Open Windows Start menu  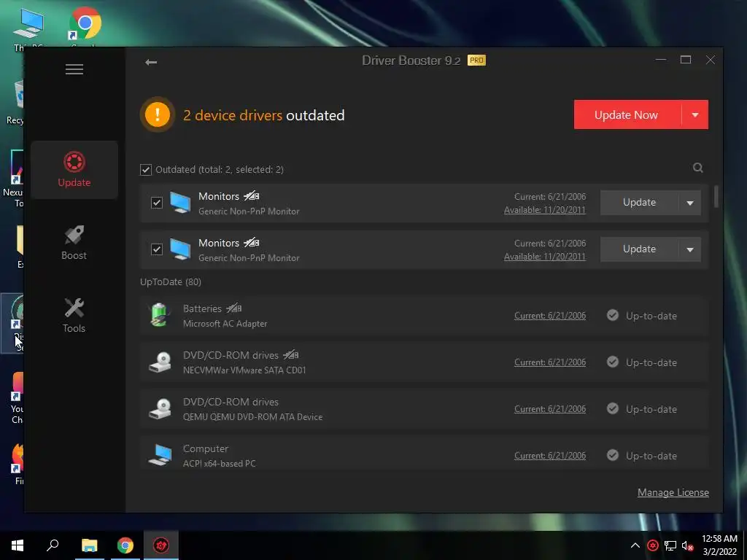click(18, 545)
